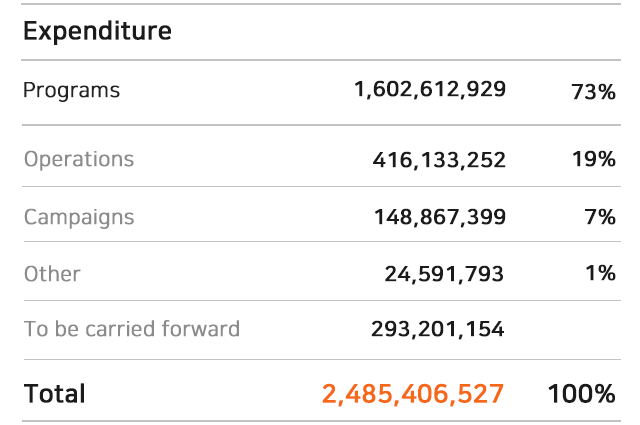Select the Expenditure table heading

97,31
